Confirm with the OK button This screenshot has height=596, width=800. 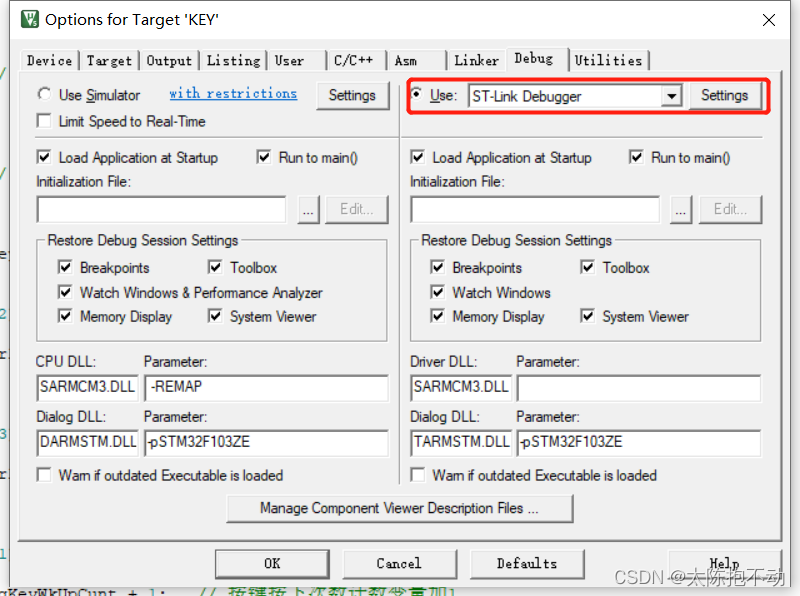pos(272,564)
